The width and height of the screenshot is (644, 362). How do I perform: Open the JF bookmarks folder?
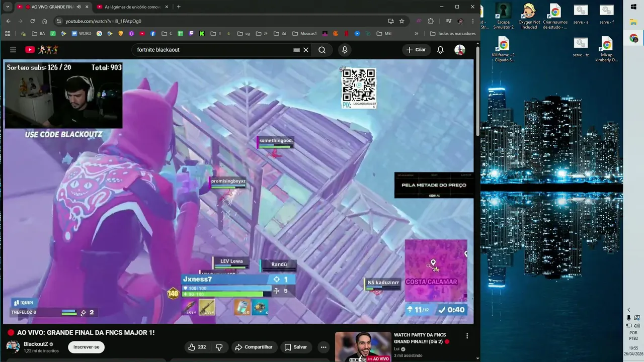tap(262, 34)
